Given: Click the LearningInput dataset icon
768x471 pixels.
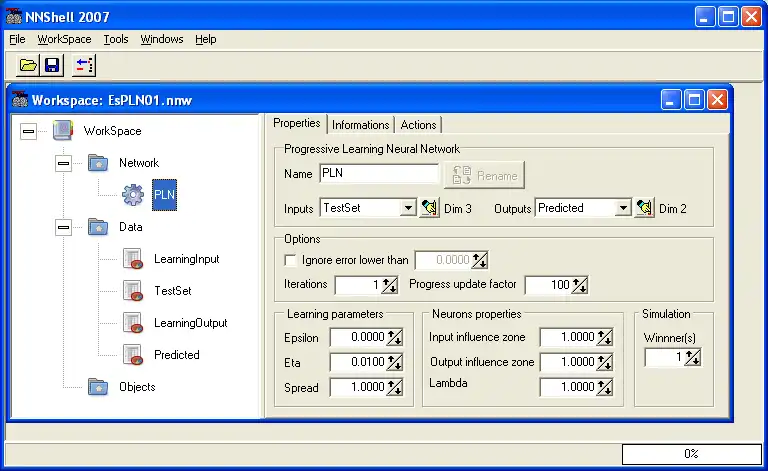Looking at the screenshot, I should click(133, 259).
